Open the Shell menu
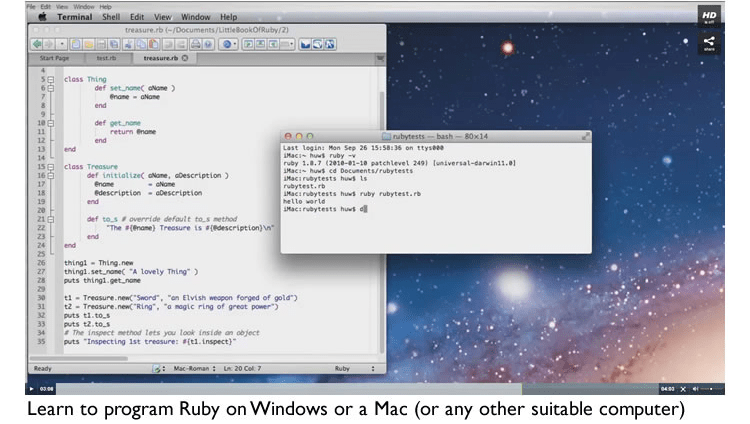This screenshot has width=750, height=424. (x=111, y=17)
